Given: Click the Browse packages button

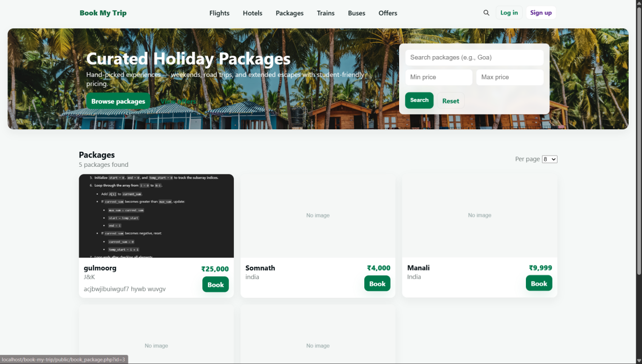Looking at the screenshot, I should point(118,101).
